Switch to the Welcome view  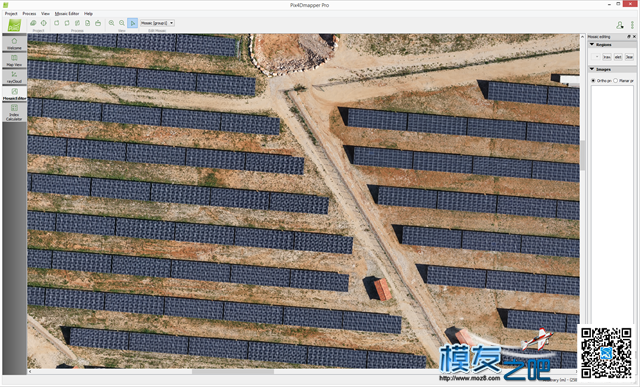(x=14, y=43)
